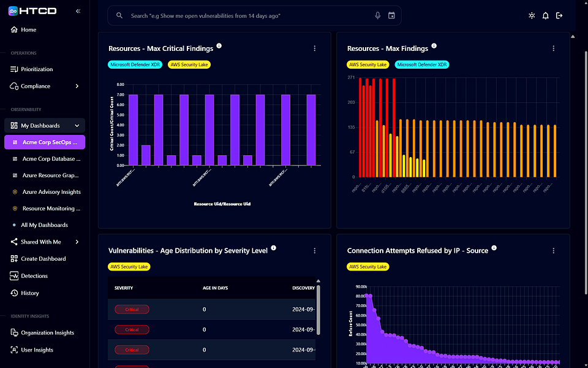
Task: Click the logout icon top right
Action: 559,15
